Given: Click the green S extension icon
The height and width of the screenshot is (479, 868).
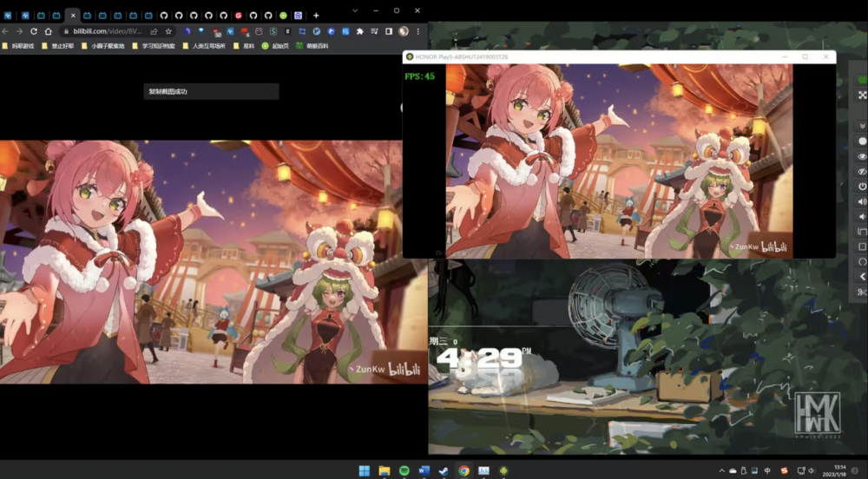Looking at the screenshot, I should pyautogui.click(x=273, y=31).
